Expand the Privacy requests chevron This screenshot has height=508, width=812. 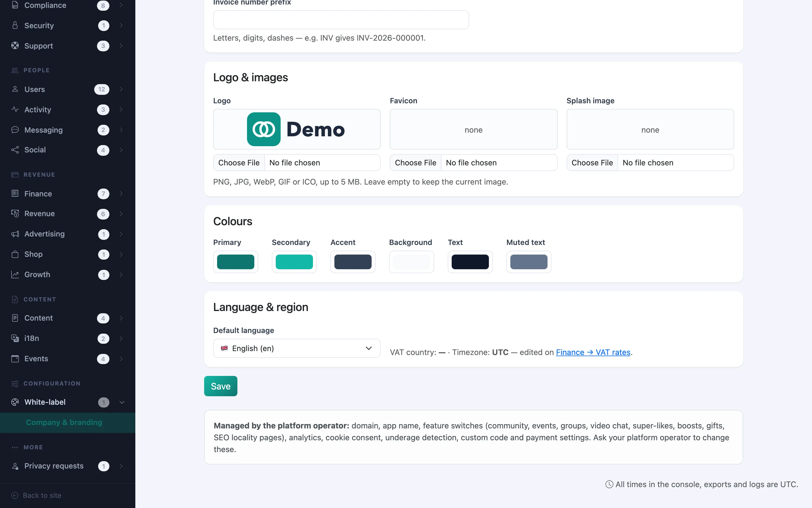[121, 466]
